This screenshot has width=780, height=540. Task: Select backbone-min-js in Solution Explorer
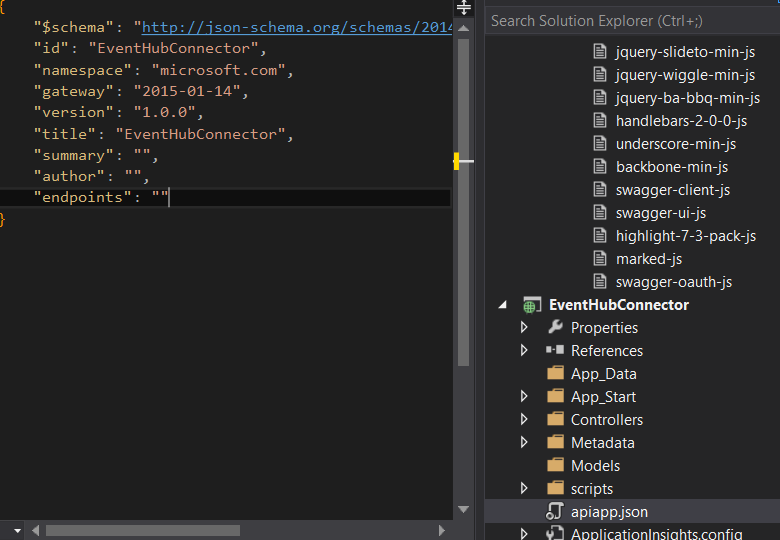click(x=671, y=167)
